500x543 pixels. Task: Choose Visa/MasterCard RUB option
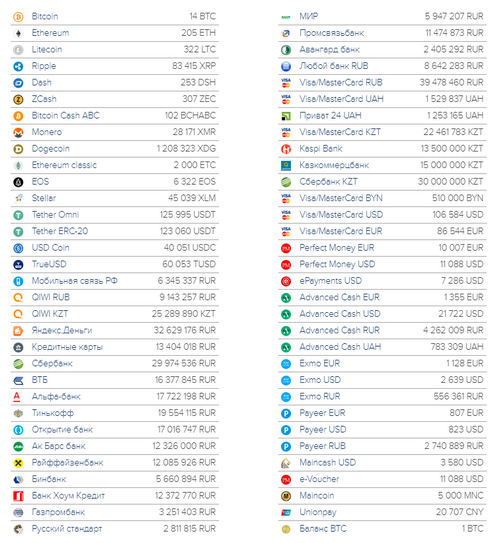point(382,83)
